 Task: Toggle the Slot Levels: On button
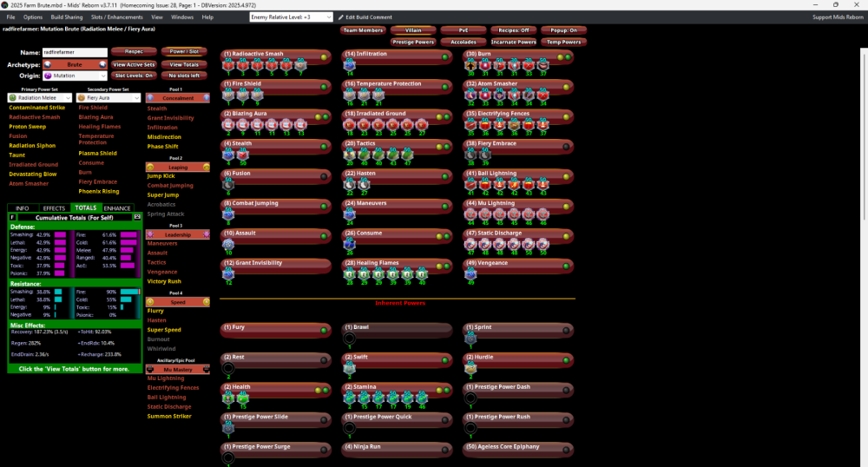click(134, 76)
